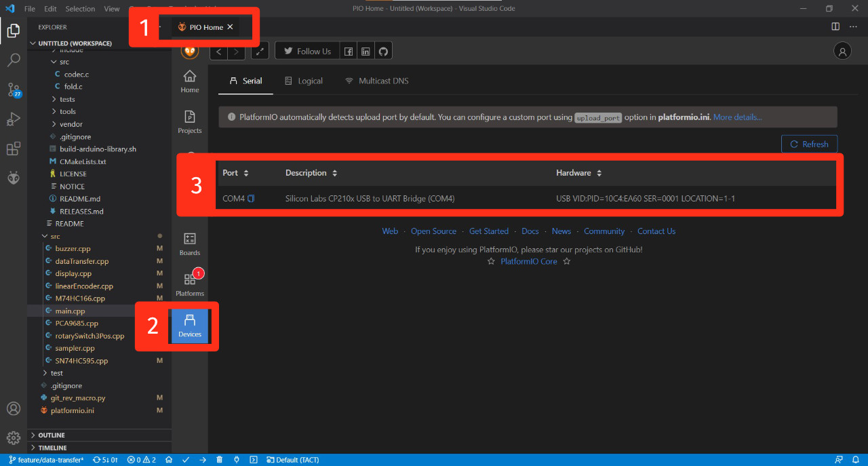Go to Home in PIO sidebar

190,81
